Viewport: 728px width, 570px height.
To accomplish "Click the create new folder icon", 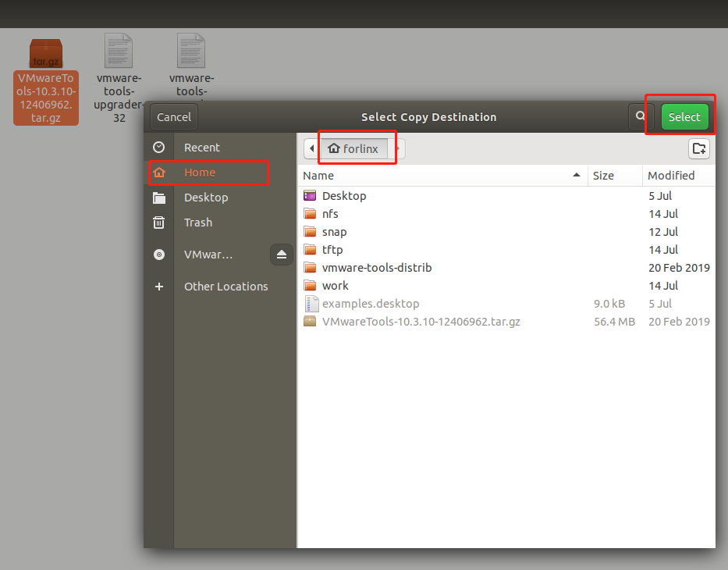I will [x=699, y=148].
